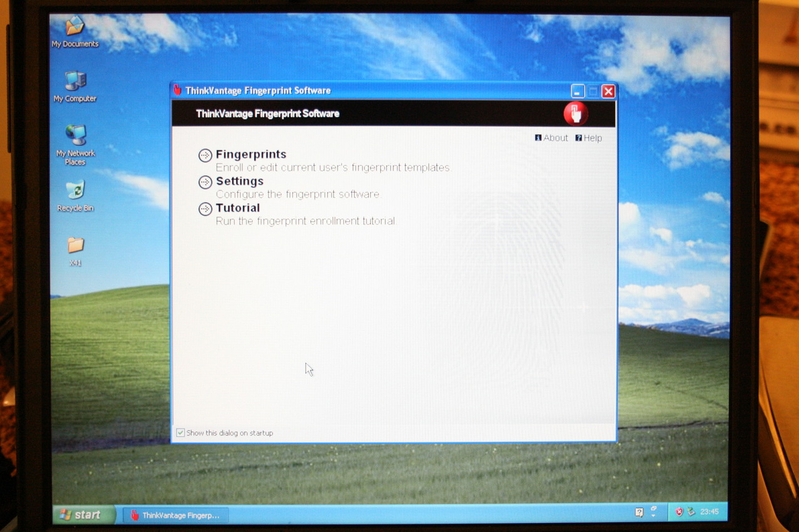This screenshot has height=532, width=799.
Task: Click 'Run the fingerprint enrollment tutorial' description
Action: 306,221
